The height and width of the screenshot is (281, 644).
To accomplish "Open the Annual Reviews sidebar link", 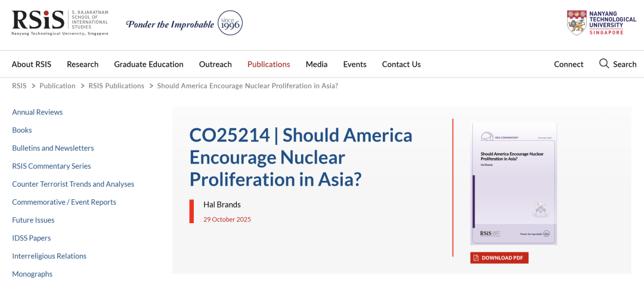I will click(38, 112).
